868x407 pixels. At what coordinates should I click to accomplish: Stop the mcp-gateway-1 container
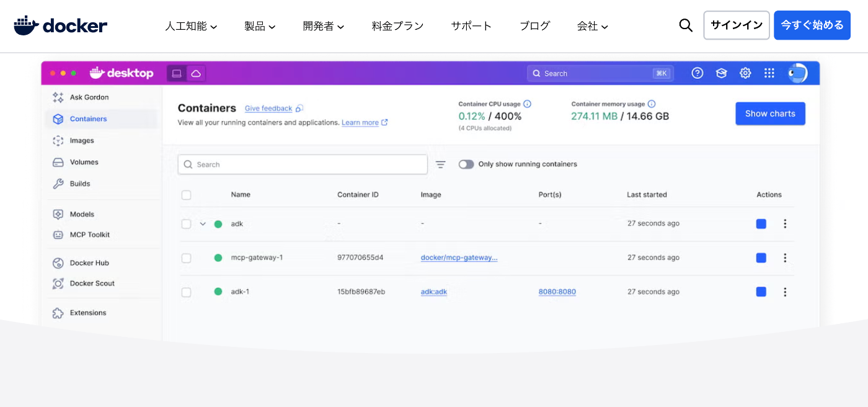761,257
